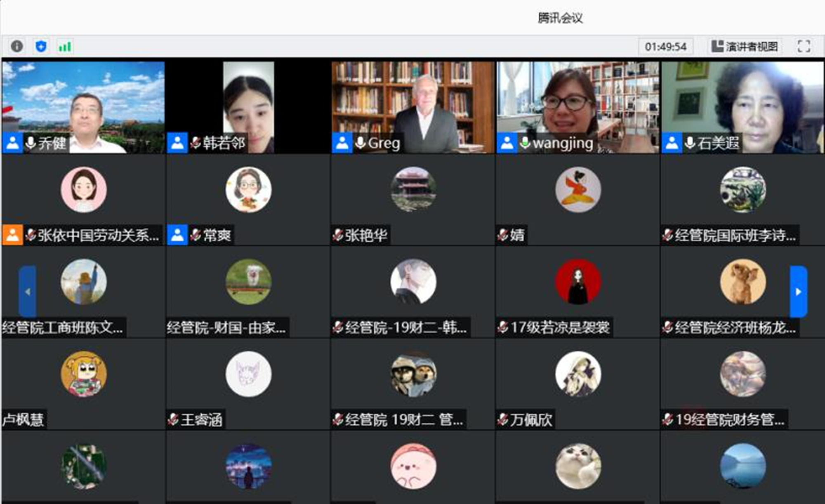Screen dimensions: 825x504
Task: Enter fullscreen mode with the corner icon
Action: click(x=804, y=46)
